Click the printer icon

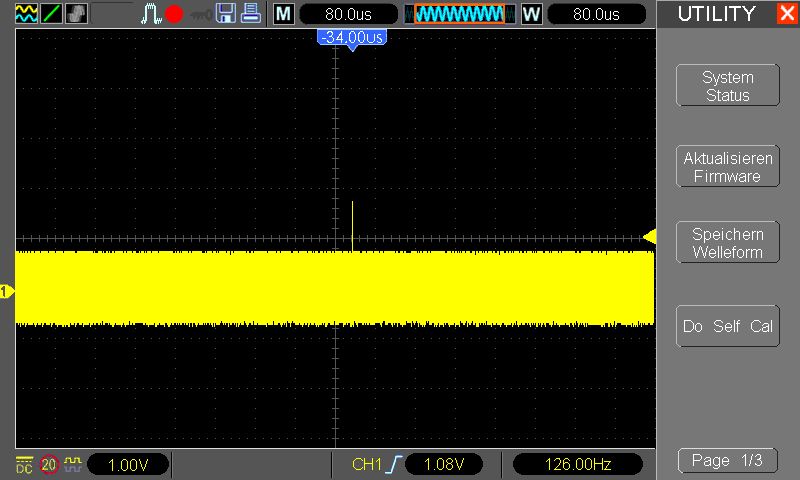pos(252,14)
